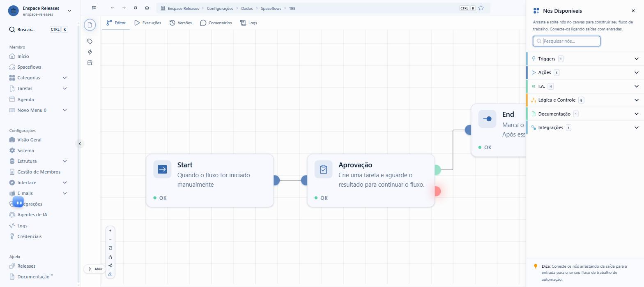The image size is (644, 287).
Task: Go forward with the right arrow
Action: (124, 8)
